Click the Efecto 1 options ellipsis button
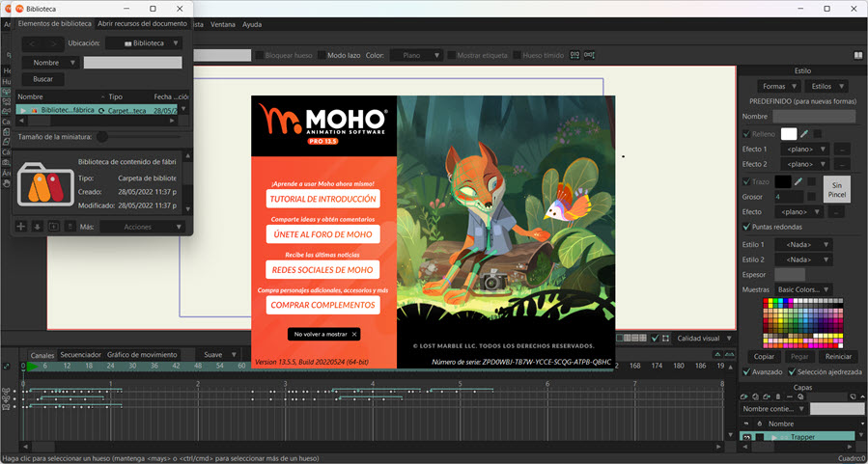This screenshot has width=868, height=464. coord(841,149)
